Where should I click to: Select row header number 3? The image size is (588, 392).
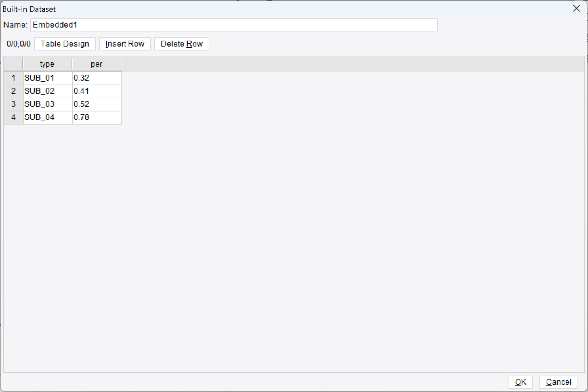coord(13,104)
